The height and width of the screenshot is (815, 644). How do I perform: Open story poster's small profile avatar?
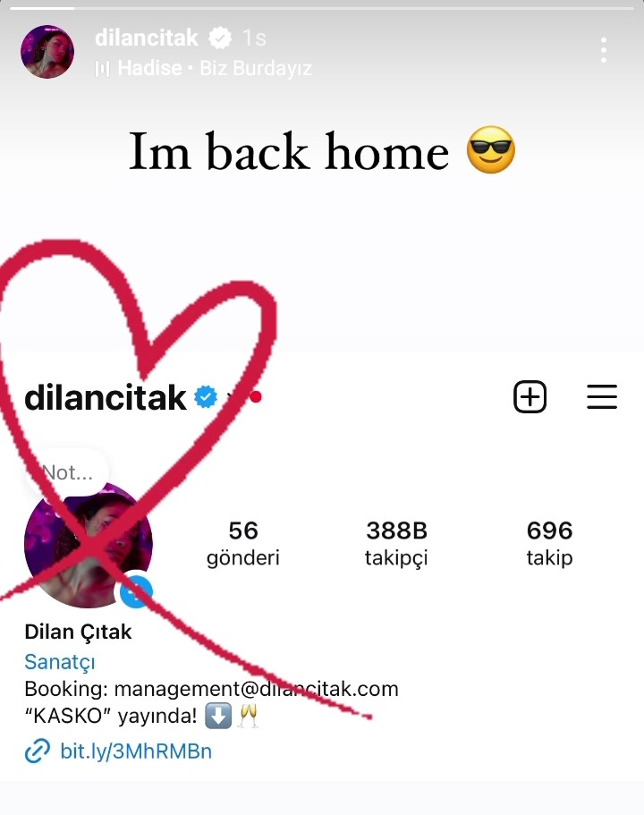point(47,52)
